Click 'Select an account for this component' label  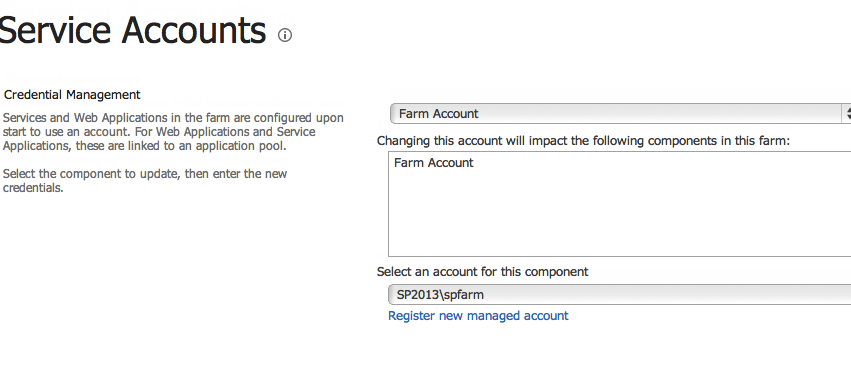[x=482, y=272]
